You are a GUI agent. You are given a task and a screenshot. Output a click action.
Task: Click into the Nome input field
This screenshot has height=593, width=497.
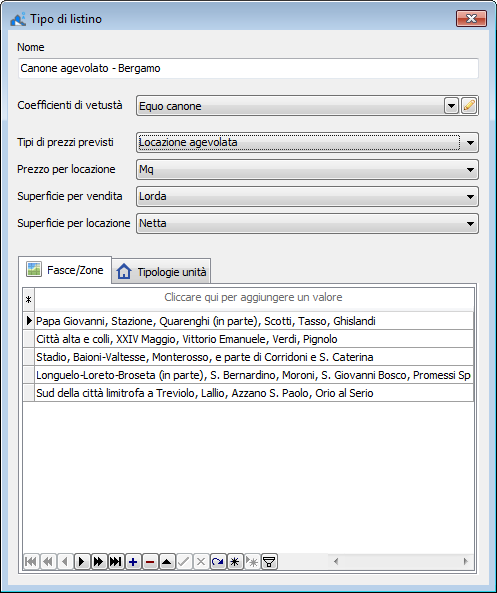248,68
